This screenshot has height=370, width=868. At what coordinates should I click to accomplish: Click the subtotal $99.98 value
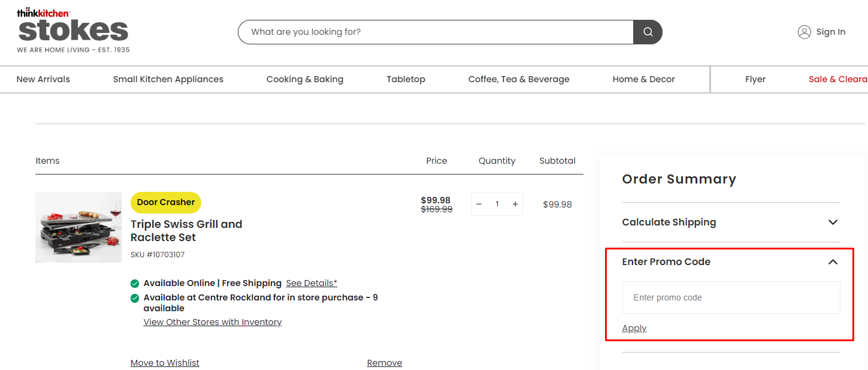click(x=557, y=204)
